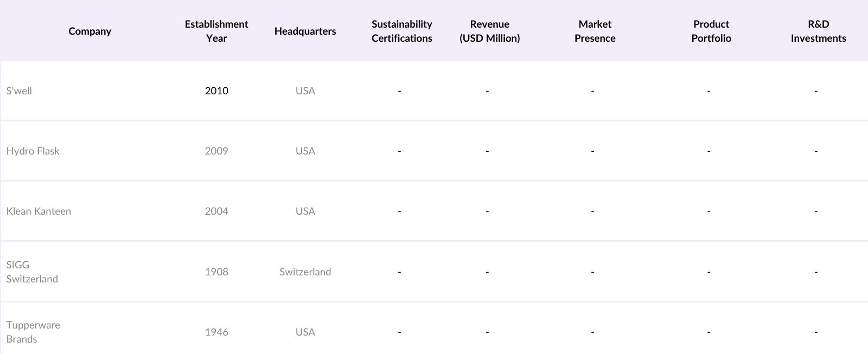868x354 pixels.
Task: Click the 1908 establishment year cell
Action: click(x=216, y=272)
